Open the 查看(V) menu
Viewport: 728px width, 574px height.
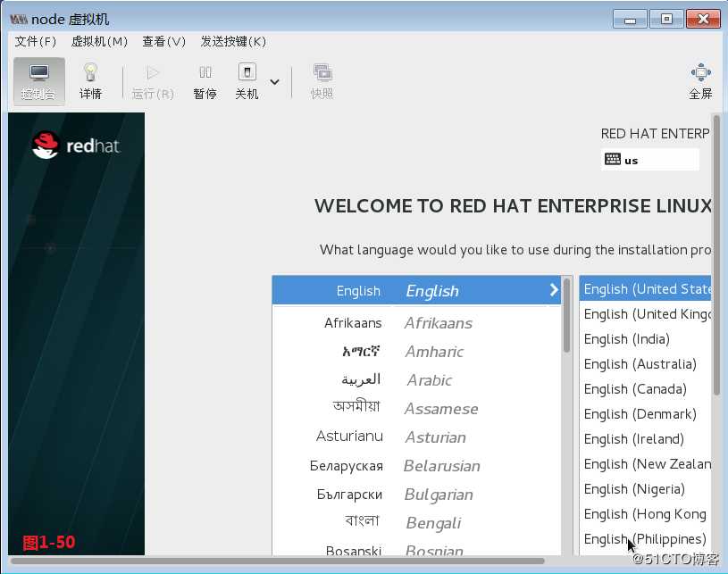(163, 42)
